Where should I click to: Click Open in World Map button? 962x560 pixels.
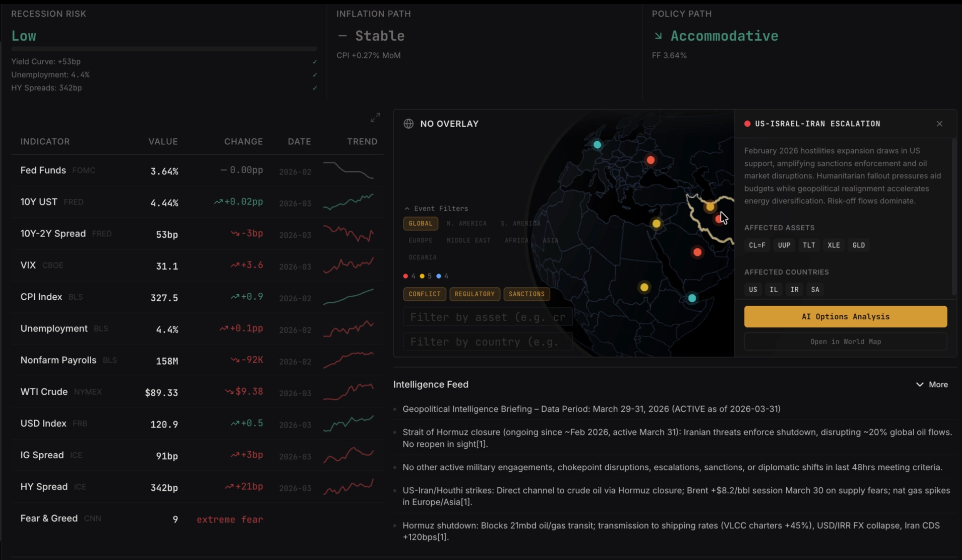(x=845, y=342)
